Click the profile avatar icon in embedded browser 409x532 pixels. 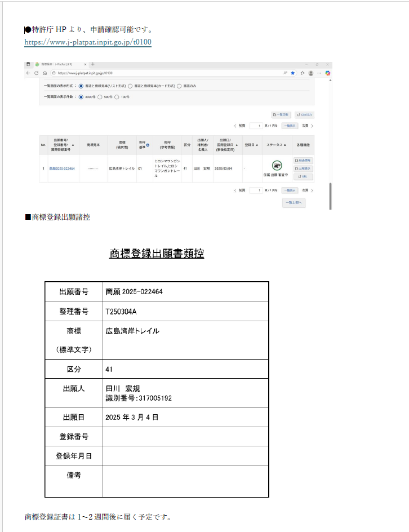310,73
